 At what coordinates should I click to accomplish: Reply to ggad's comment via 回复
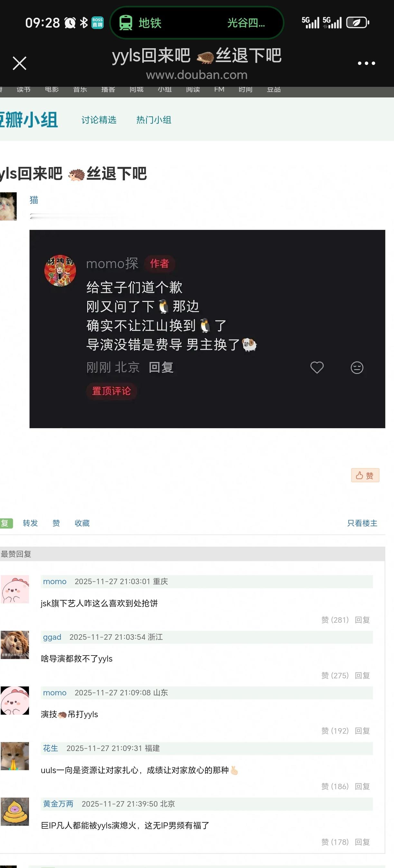(x=362, y=675)
